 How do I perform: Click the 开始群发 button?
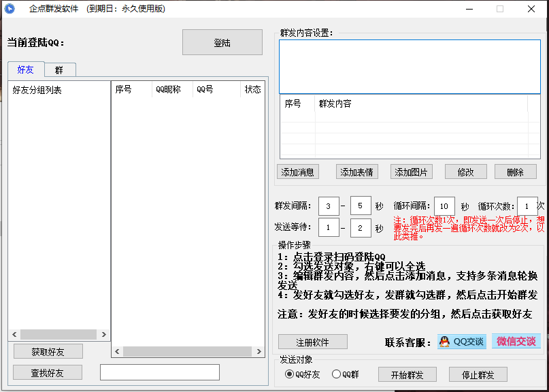pyautogui.click(x=407, y=374)
